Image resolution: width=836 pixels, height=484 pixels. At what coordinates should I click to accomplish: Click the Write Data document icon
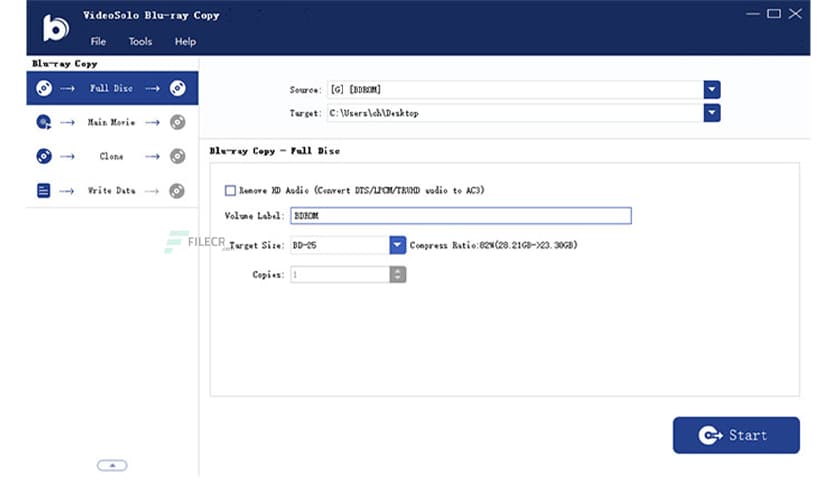click(x=43, y=190)
